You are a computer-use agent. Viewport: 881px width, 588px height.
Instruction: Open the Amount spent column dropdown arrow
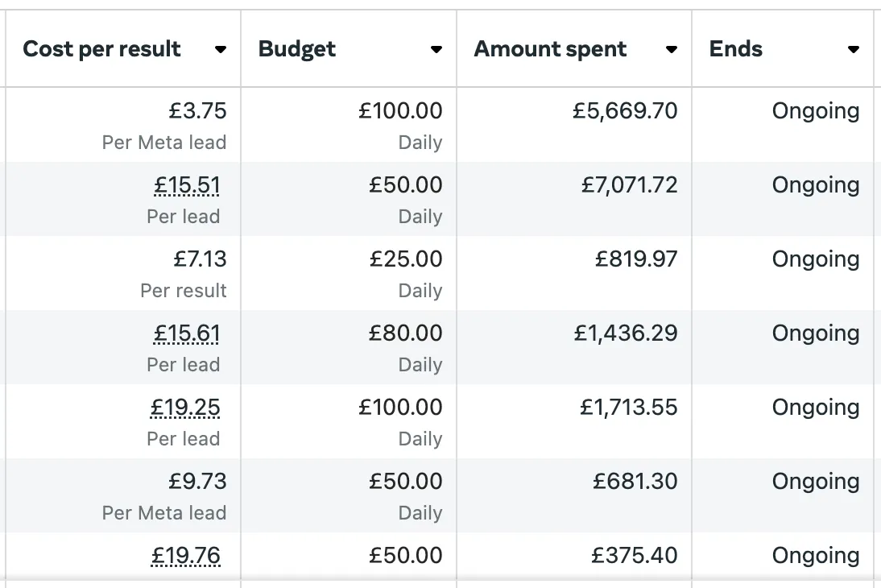pos(672,50)
